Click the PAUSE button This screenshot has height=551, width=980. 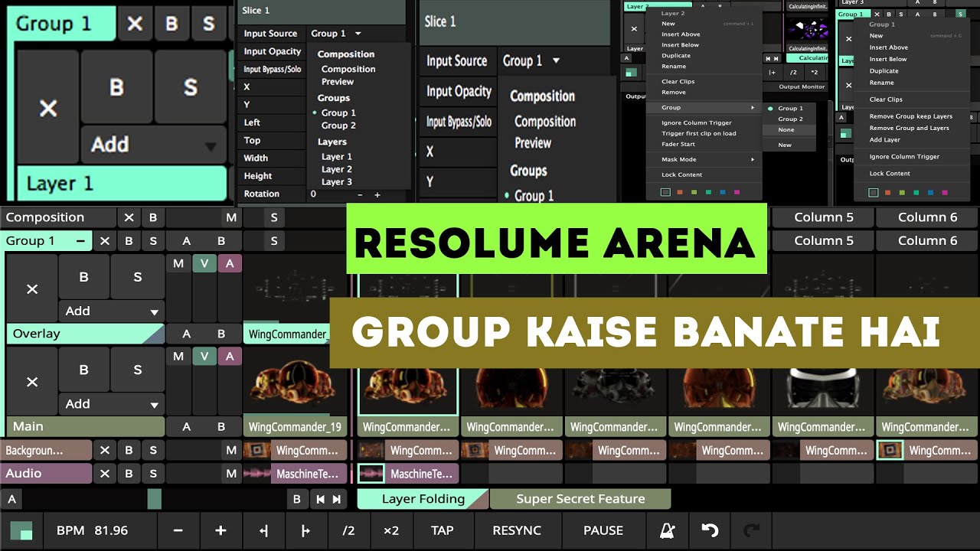(603, 530)
